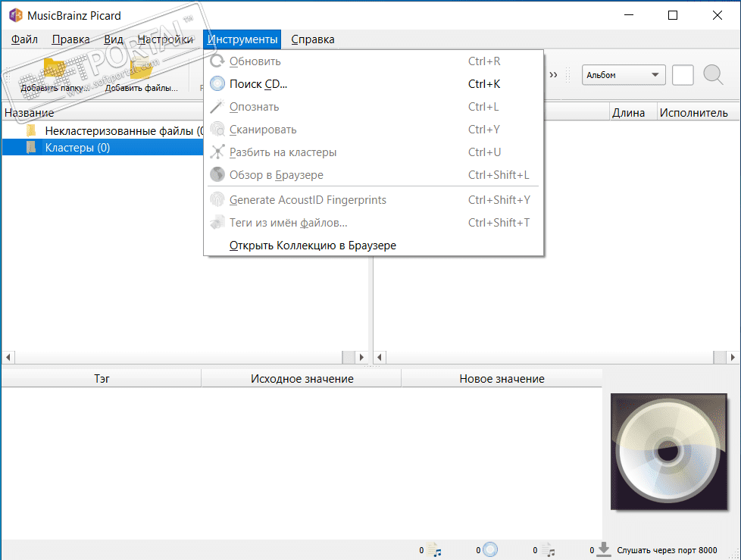The width and height of the screenshot is (741, 560).
Task: Close the Инструменты menu via its title
Action: point(242,39)
